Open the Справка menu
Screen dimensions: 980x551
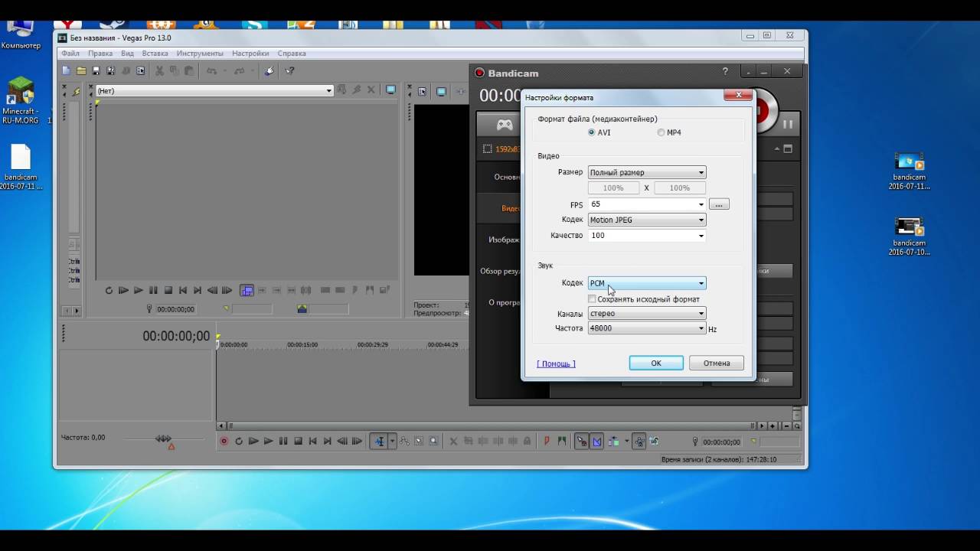292,54
